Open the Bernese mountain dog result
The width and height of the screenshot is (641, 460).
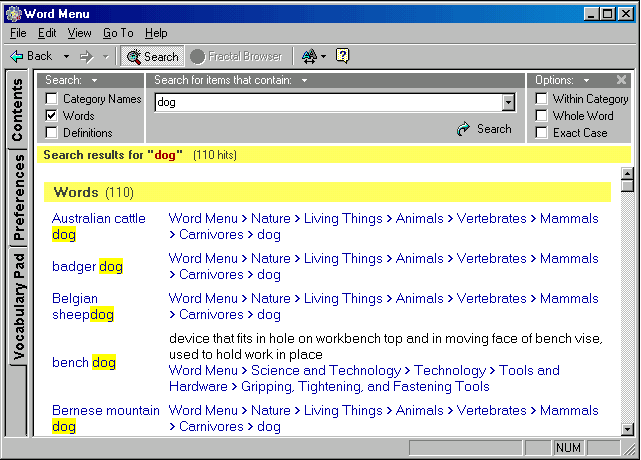pyautogui.click(x=105, y=418)
